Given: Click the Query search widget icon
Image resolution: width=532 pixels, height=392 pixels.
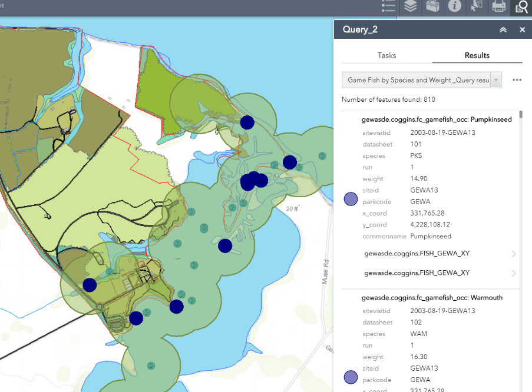Looking at the screenshot, I should point(521,6).
